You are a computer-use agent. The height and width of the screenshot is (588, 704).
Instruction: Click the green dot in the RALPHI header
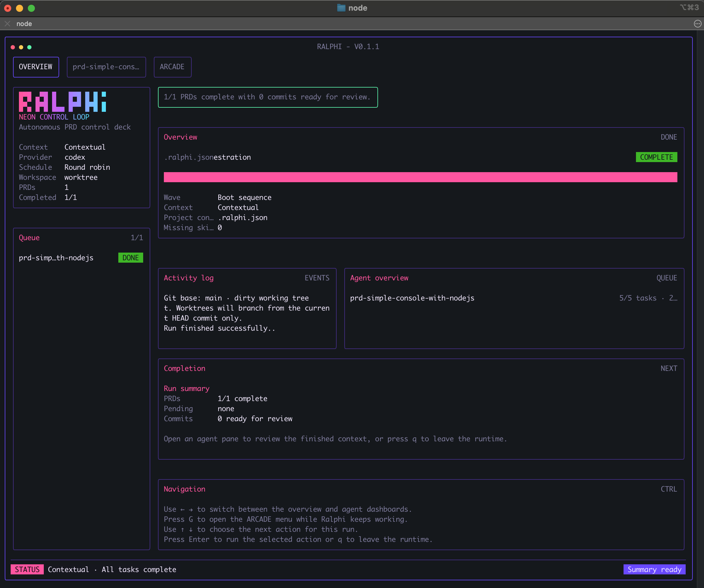(30, 47)
